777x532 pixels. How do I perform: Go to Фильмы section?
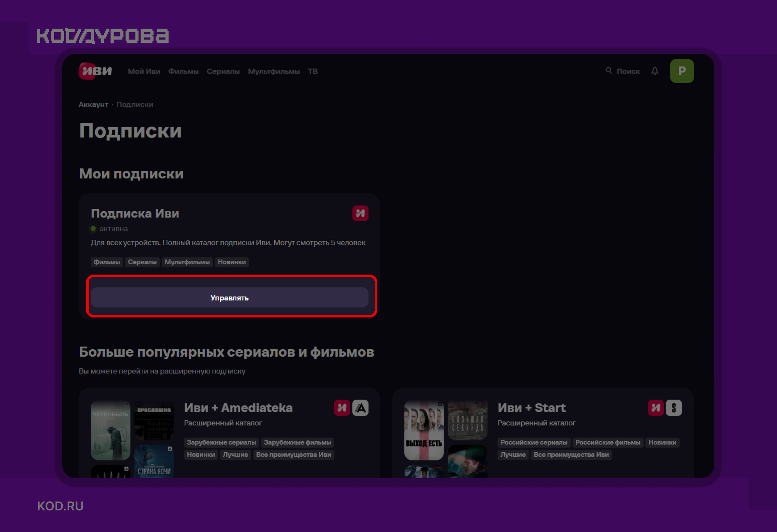click(x=184, y=71)
